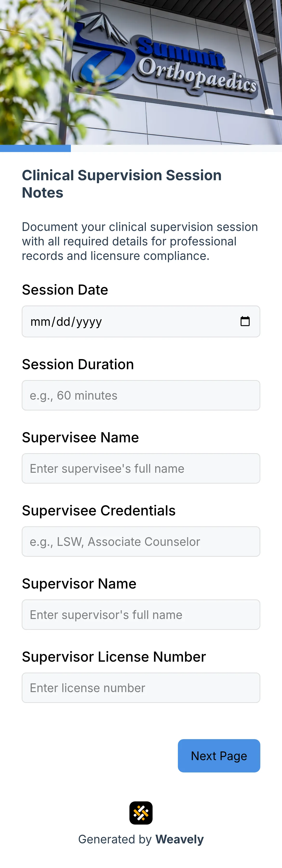Viewport: 282px width, 868px height.
Task: Click the Supervisee Credentials label
Action: tap(99, 510)
